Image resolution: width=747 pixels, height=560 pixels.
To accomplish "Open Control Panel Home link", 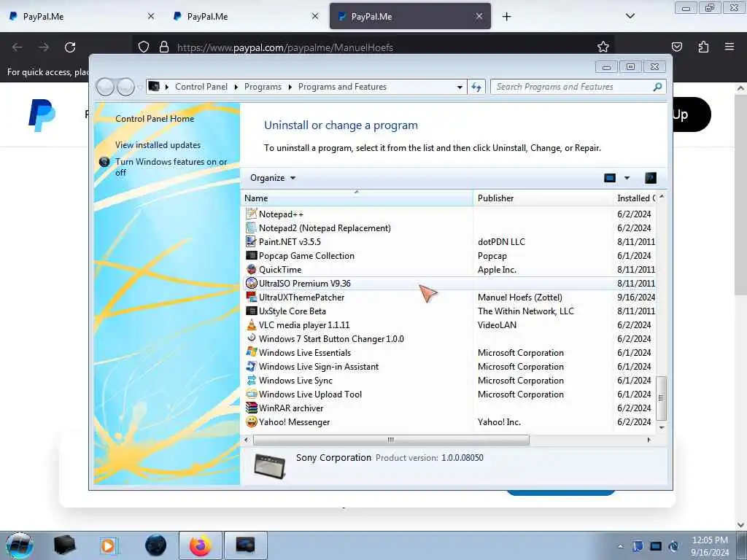I will (155, 119).
